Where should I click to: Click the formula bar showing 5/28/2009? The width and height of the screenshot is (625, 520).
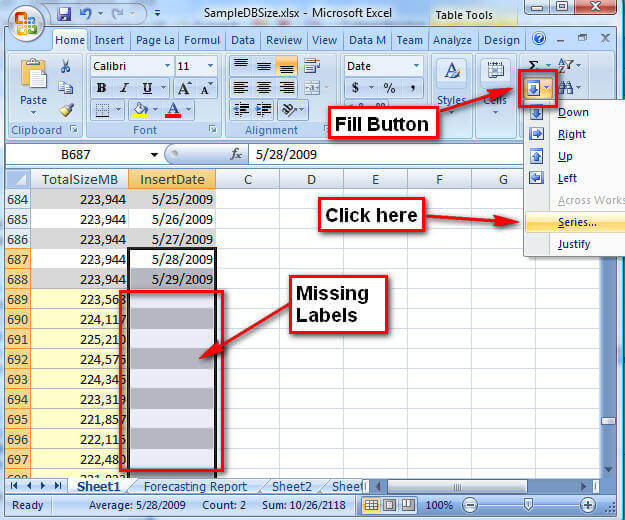point(385,154)
